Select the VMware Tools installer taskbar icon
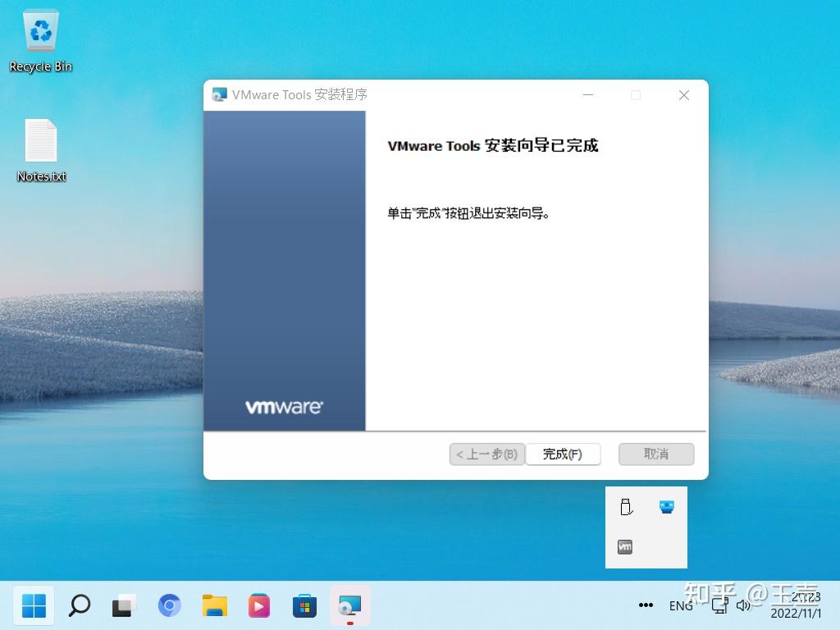Viewport: 840px width, 630px height. [350, 605]
